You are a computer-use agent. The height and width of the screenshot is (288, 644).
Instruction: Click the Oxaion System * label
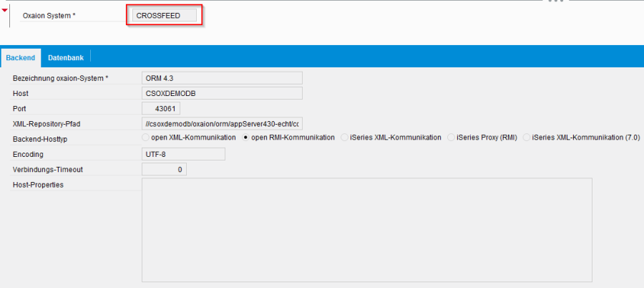pyautogui.click(x=49, y=16)
